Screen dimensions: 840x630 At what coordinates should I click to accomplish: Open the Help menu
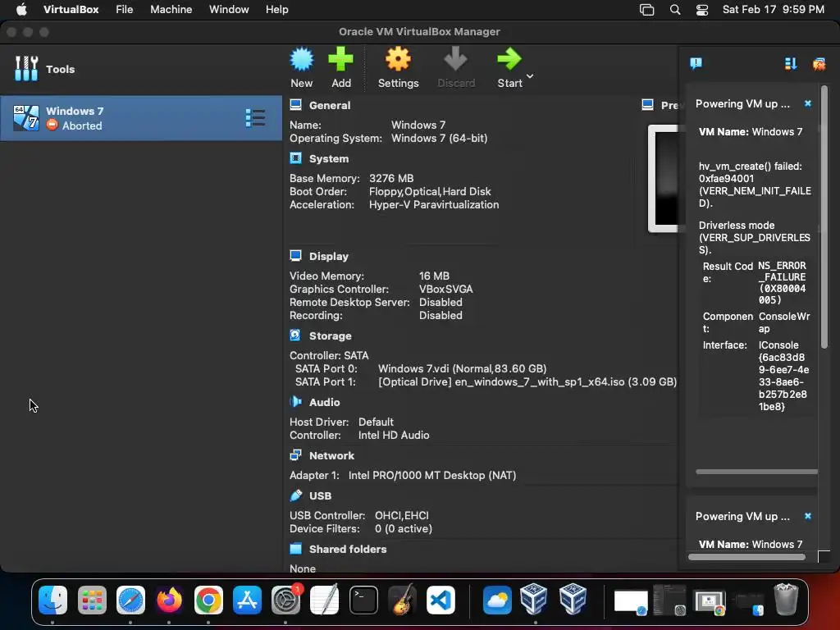click(277, 10)
